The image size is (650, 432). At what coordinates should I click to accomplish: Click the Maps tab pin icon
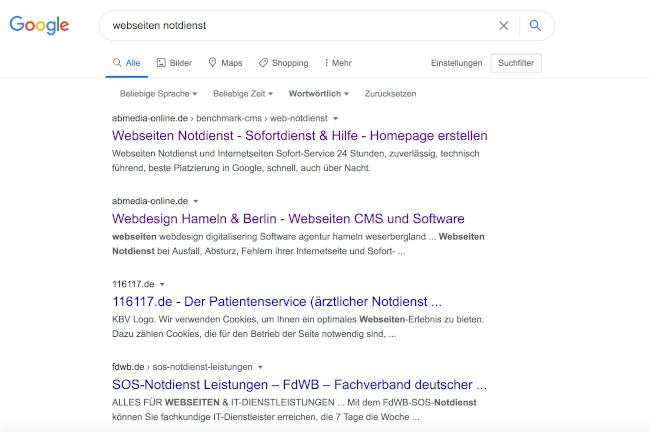coord(212,62)
